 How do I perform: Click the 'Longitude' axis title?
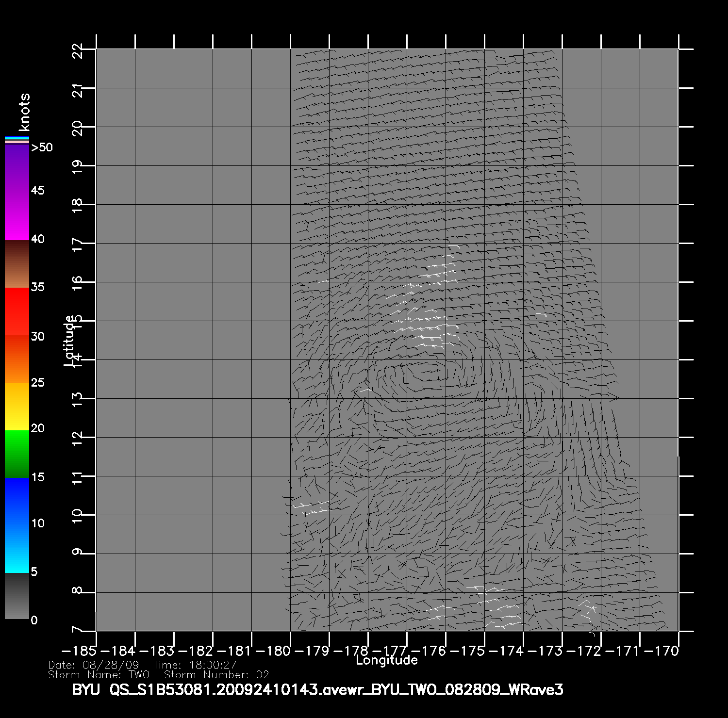tap(387, 660)
